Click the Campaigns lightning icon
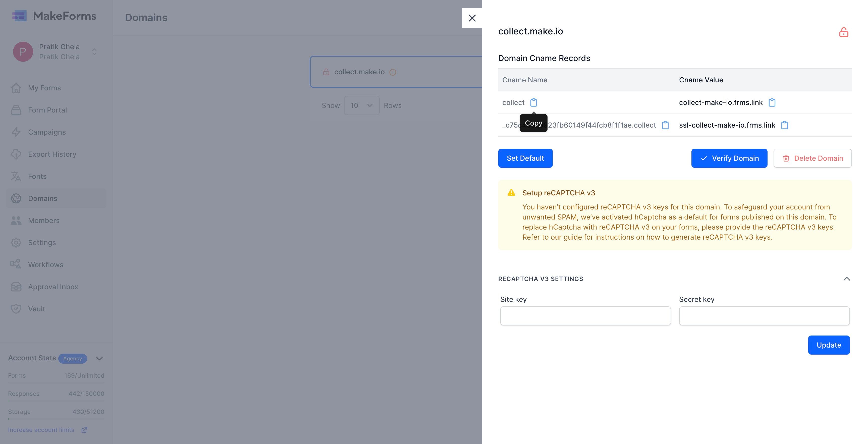This screenshot has width=868, height=444. [16, 132]
